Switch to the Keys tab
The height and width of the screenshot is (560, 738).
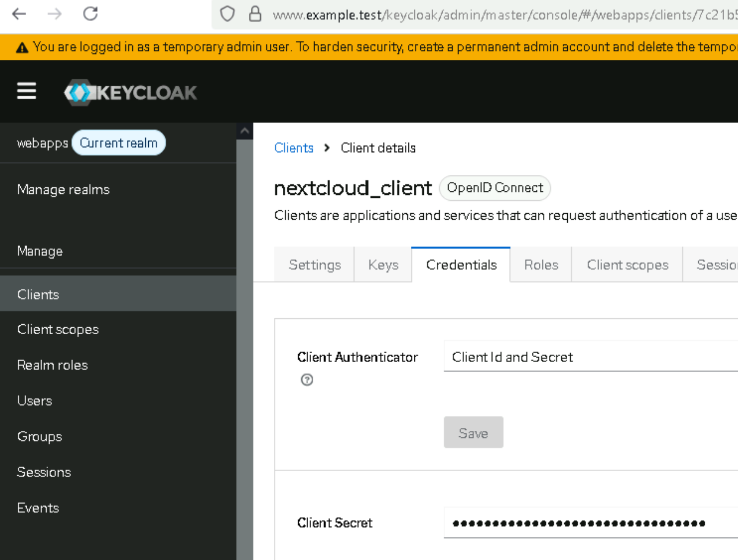pyautogui.click(x=383, y=265)
